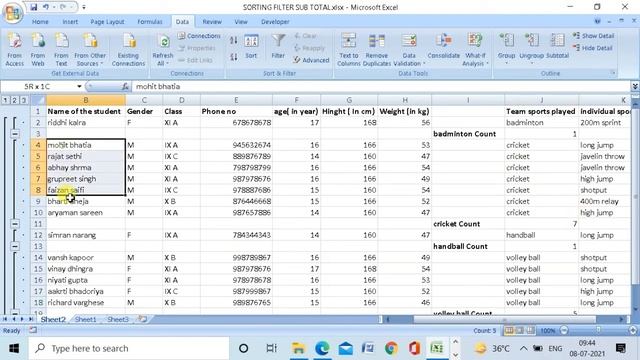This screenshot has width=640, height=360.
Task: Switch to Normal view in status bar
Action: coord(509,330)
